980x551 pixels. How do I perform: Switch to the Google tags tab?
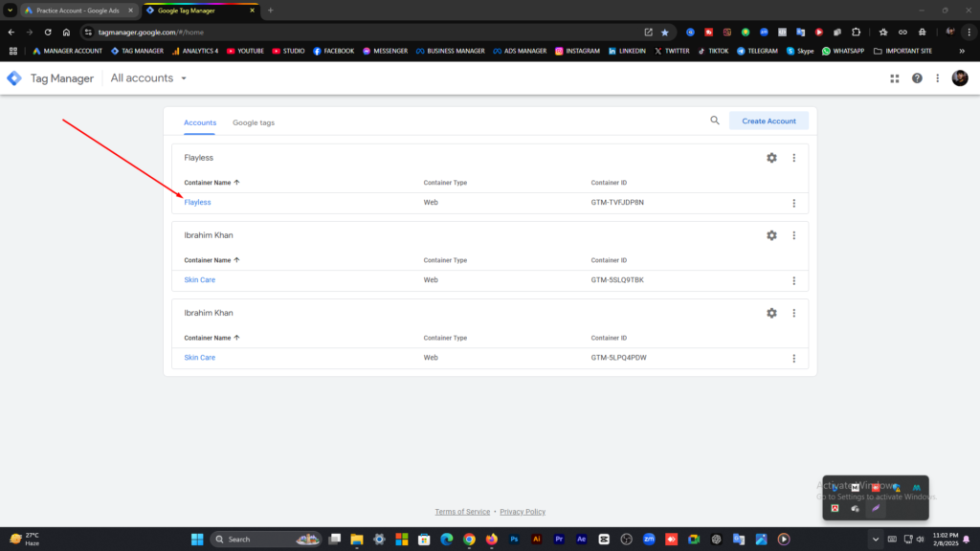click(x=254, y=122)
